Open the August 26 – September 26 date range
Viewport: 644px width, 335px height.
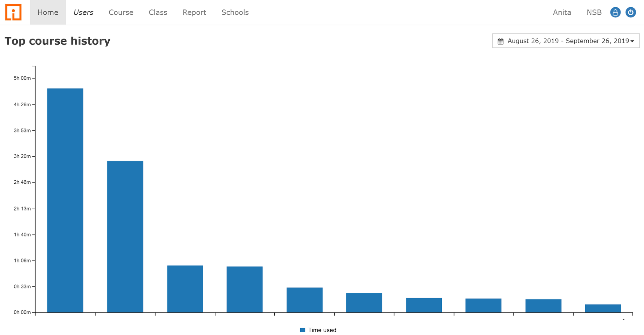568,41
